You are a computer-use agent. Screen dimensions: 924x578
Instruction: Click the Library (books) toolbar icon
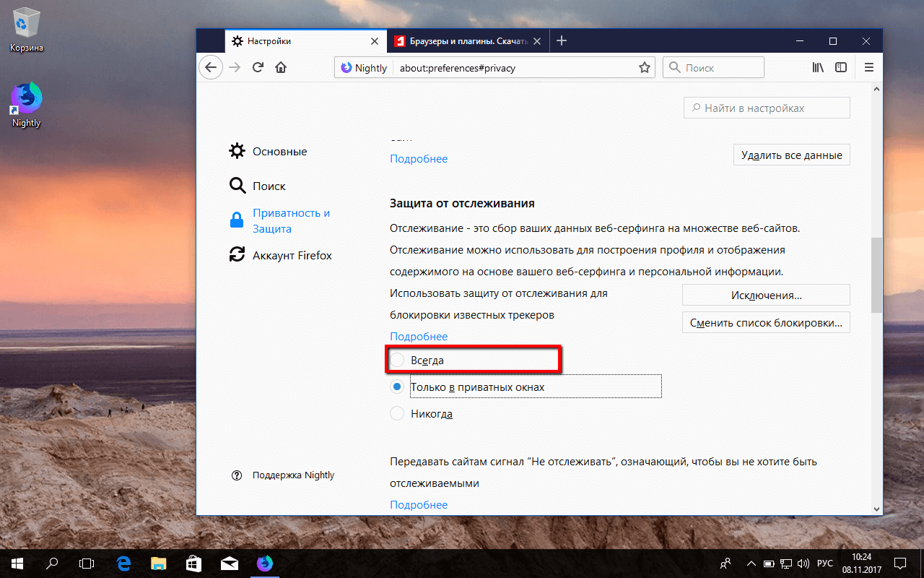click(x=817, y=66)
